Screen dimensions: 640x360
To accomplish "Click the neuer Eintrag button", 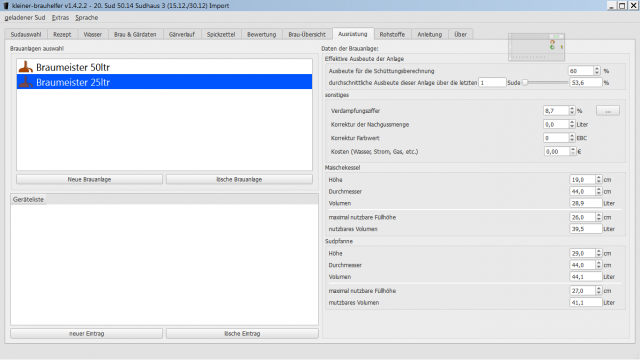I will coord(87,333).
